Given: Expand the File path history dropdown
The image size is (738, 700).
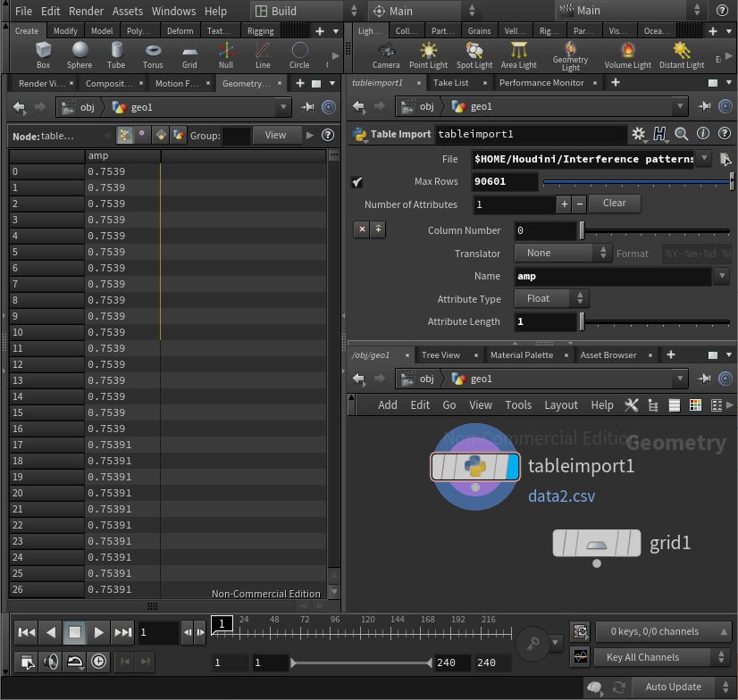Looking at the screenshot, I should tap(704, 158).
